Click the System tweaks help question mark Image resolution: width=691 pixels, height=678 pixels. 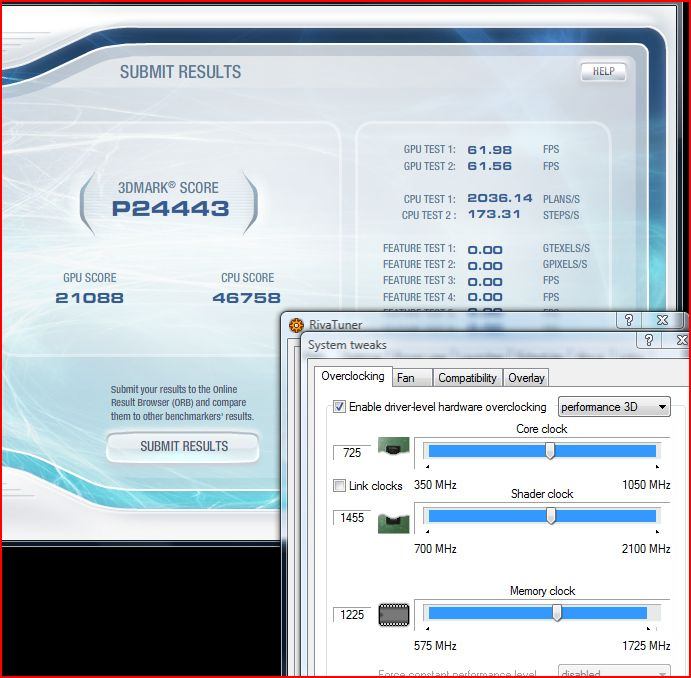click(x=649, y=340)
